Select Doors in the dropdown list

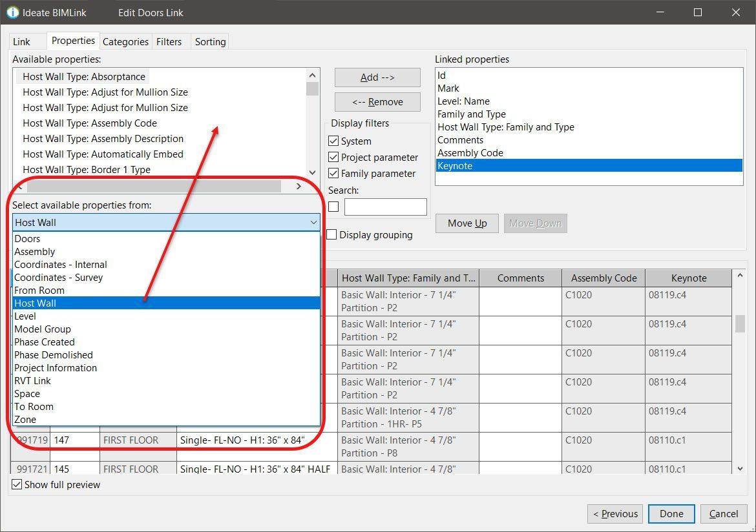(166, 238)
